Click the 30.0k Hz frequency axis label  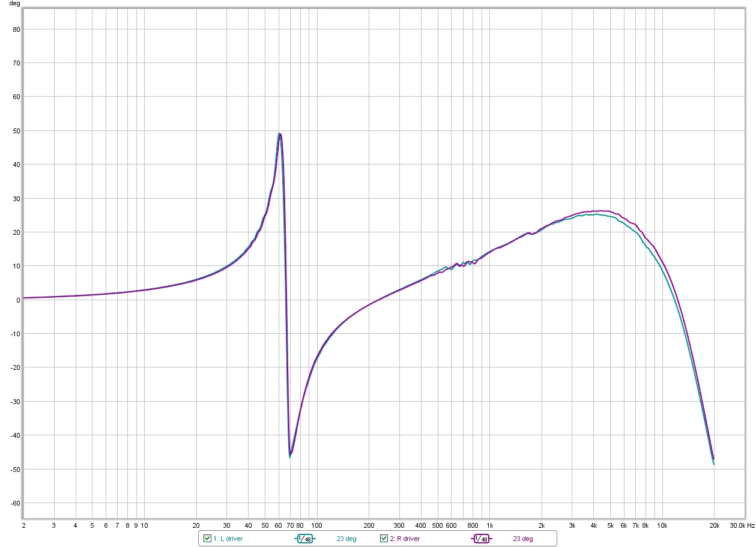742,525
